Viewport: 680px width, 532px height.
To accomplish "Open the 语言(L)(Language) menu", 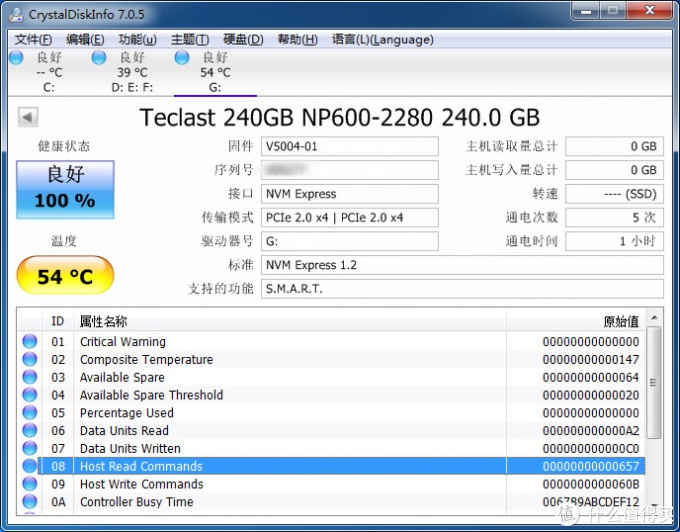I will pyautogui.click(x=382, y=39).
